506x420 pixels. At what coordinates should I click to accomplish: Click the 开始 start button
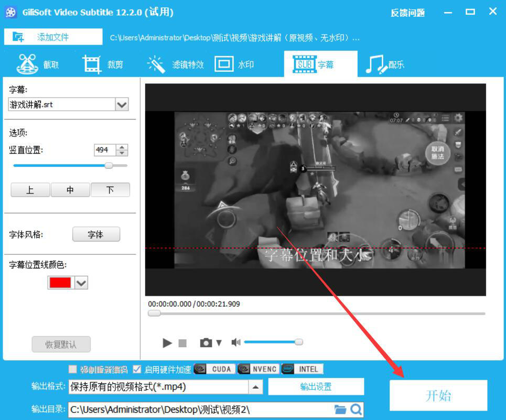point(438,395)
